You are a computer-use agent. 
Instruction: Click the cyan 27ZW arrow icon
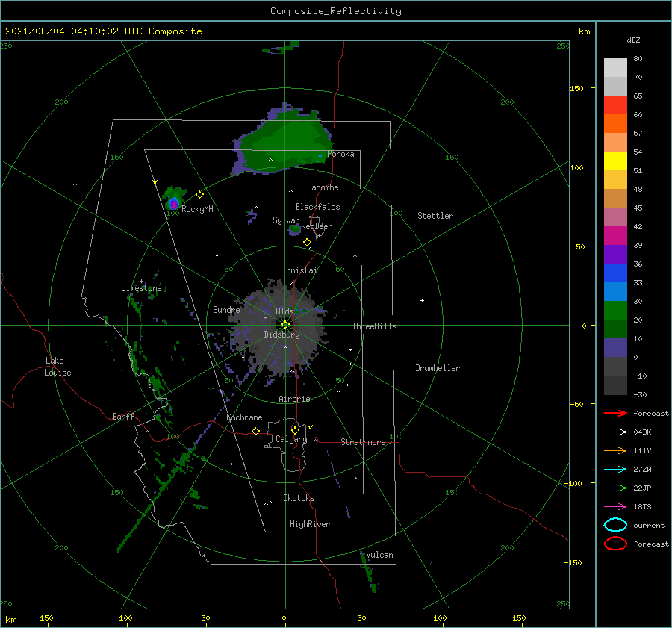615,470
